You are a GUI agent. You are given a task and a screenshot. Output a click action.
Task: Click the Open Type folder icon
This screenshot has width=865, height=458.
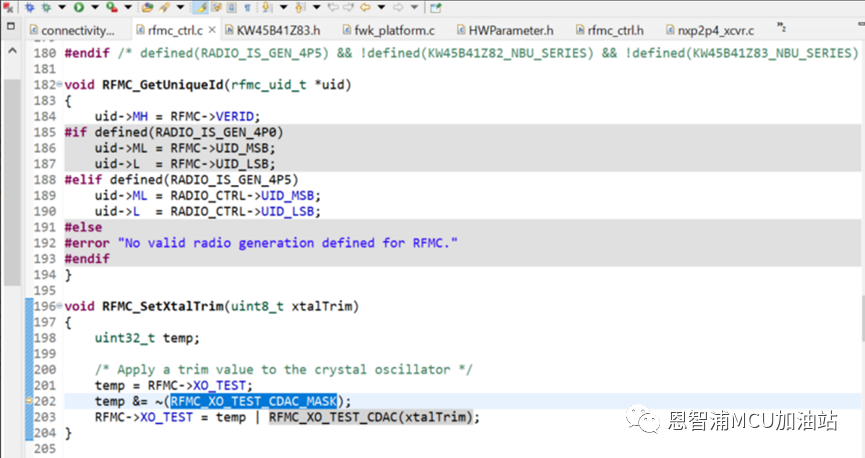pos(144,7)
